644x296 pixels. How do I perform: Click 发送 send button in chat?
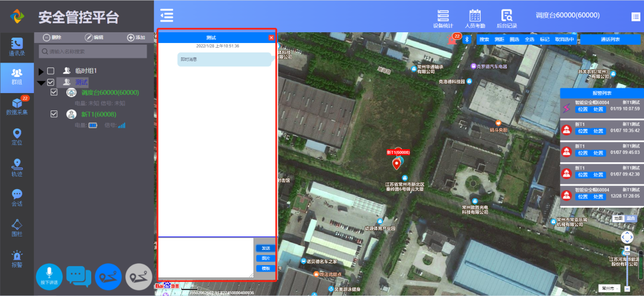pos(266,248)
